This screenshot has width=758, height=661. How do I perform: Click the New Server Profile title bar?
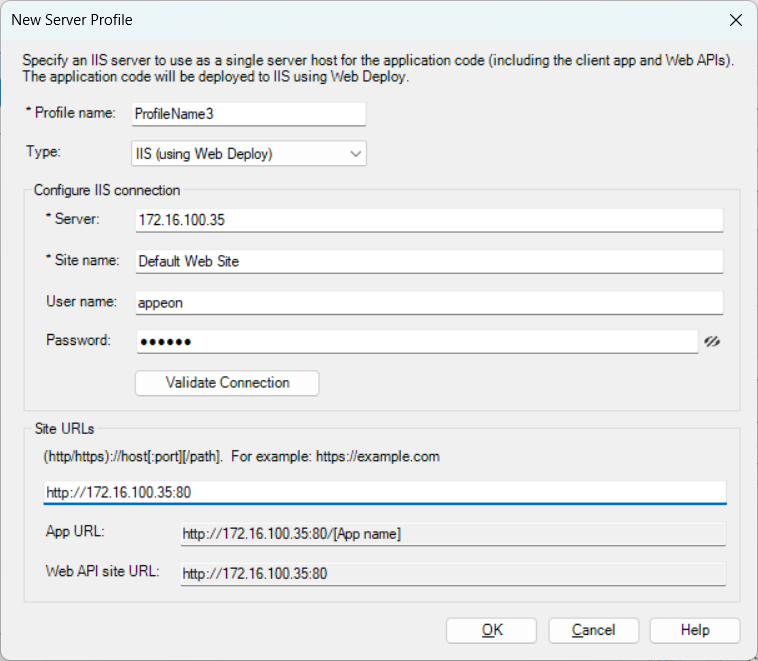coord(300,20)
